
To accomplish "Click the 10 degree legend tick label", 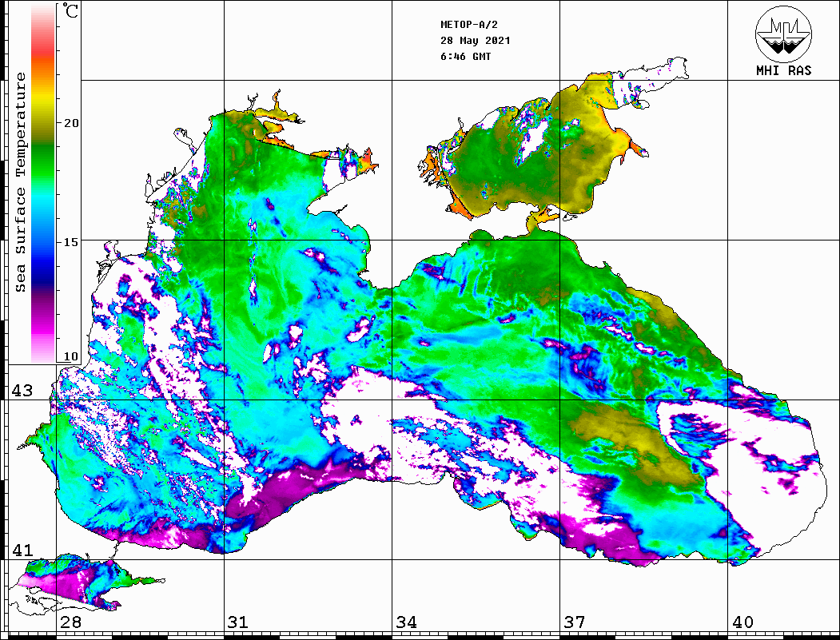I will tap(70, 356).
